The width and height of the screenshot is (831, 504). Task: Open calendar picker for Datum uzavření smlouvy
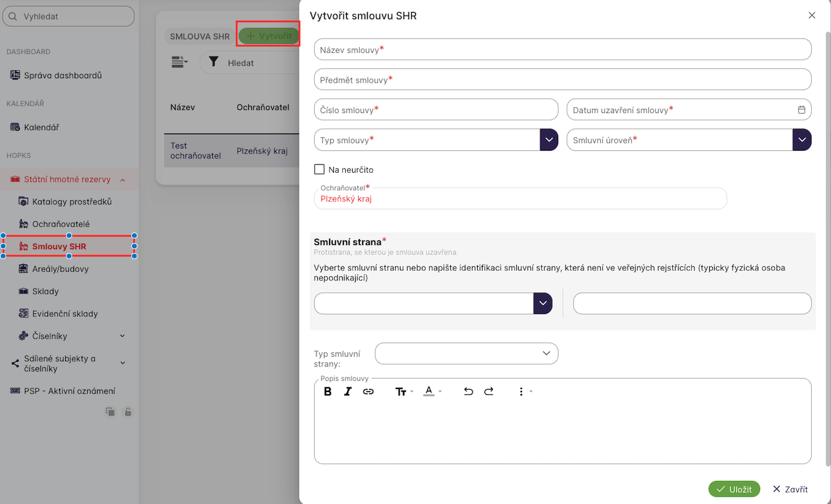click(801, 110)
